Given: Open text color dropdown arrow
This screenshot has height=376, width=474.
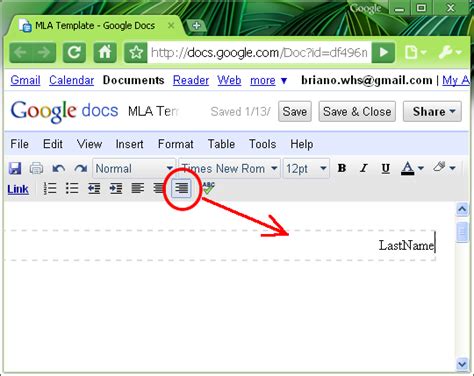Looking at the screenshot, I should click(421, 168).
